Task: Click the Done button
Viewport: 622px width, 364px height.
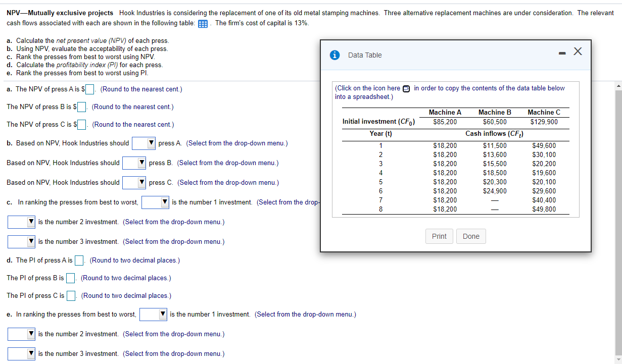Action: (471, 236)
